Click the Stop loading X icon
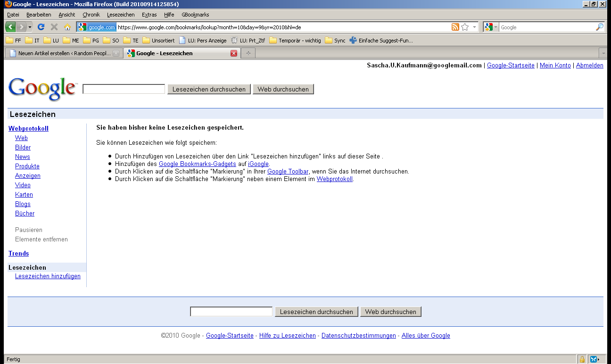Image resolution: width=611 pixels, height=364 pixels. (x=54, y=27)
